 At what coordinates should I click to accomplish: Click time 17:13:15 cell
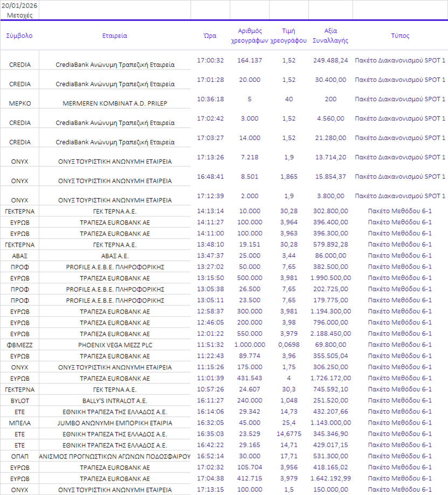210,490
